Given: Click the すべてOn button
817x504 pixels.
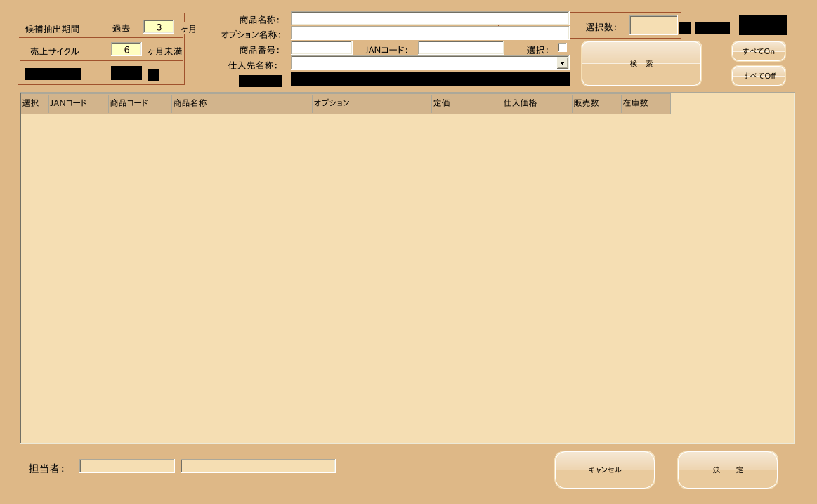Looking at the screenshot, I should (758, 51).
